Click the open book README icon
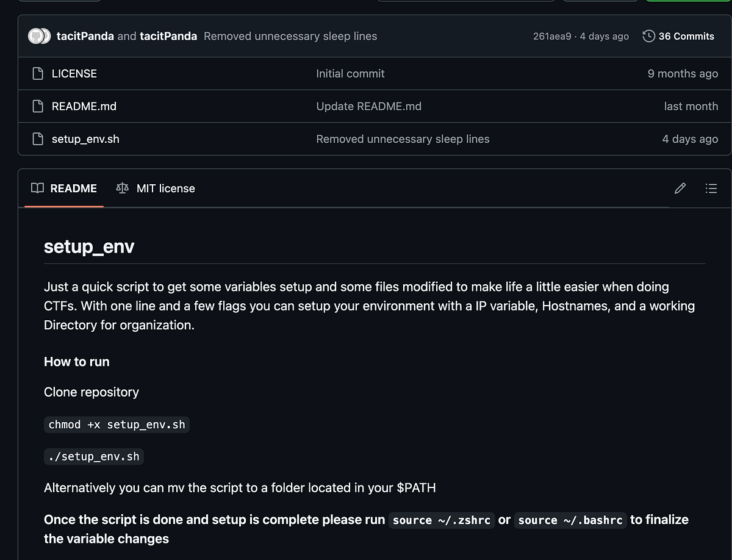Screen dimensions: 732x560 click(37, 188)
